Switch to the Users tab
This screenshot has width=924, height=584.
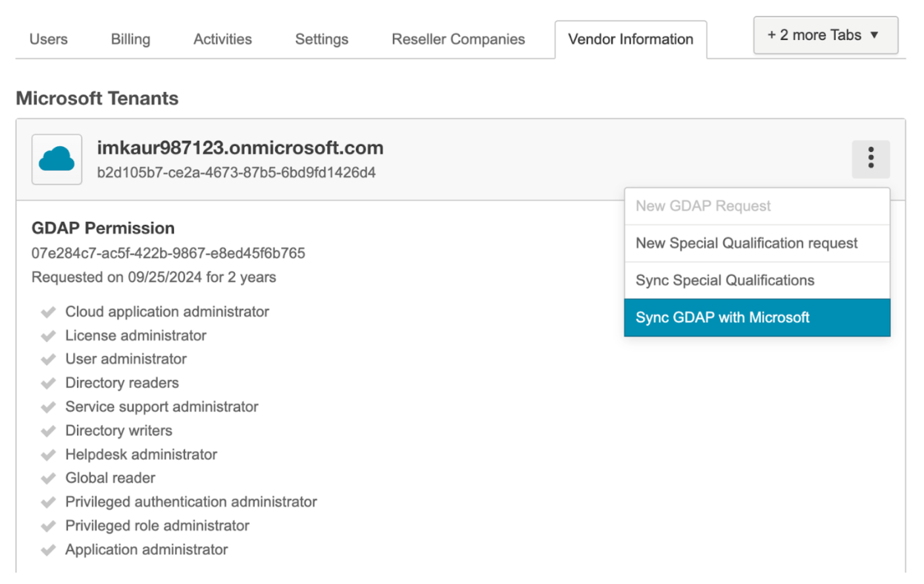pyautogui.click(x=49, y=39)
